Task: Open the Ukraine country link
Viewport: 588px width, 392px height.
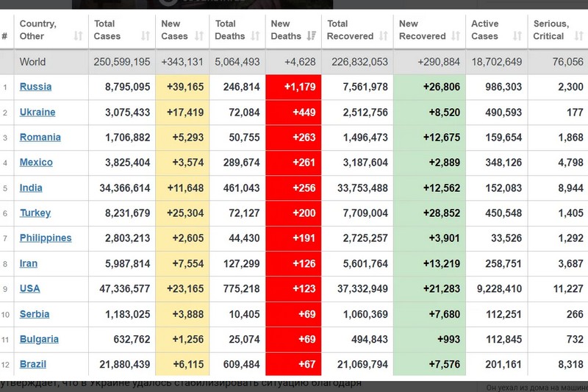Action: click(x=37, y=113)
